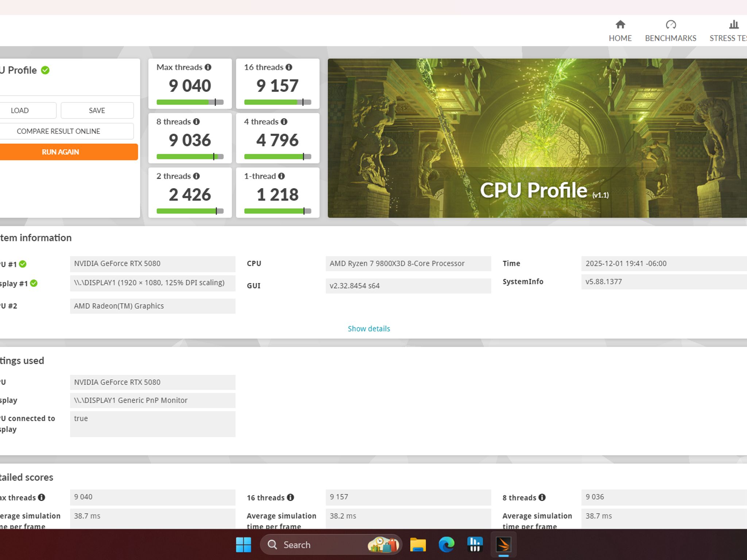Click the SystemInfo version v5.88.1377
Screen dimensions: 747x560
(x=664, y=282)
